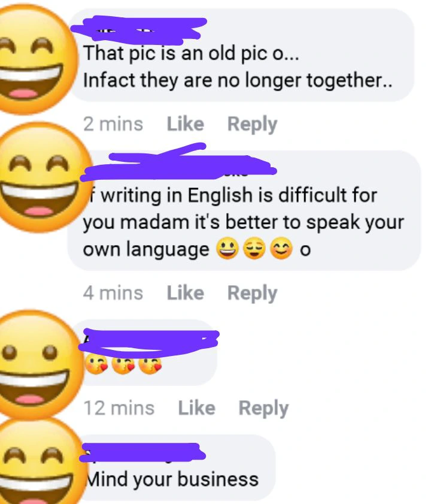Click the '12 mins' timestamp

point(119,408)
